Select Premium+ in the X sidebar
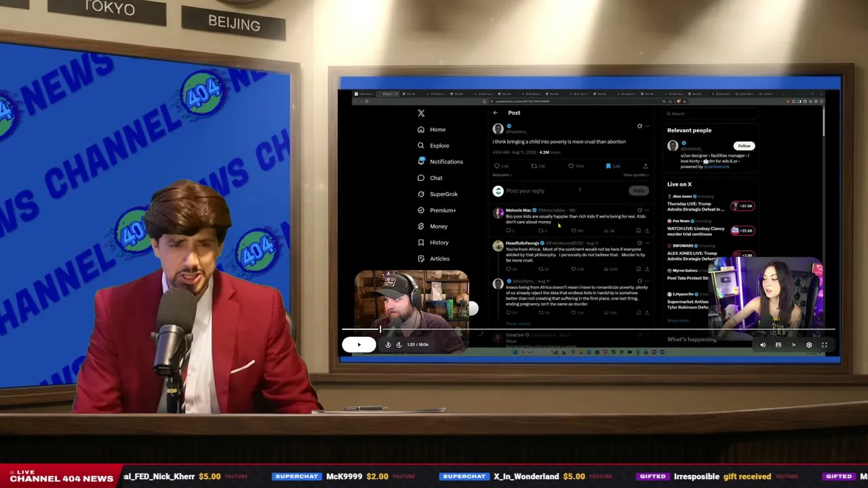 pos(437,210)
